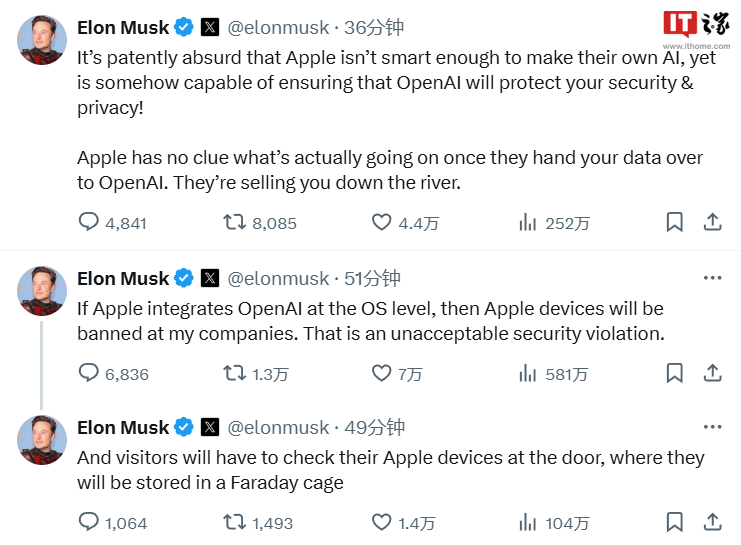View analytics for tweet with 252万 views
The width and height of the screenshot is (741, 545).
pos(528,222)
